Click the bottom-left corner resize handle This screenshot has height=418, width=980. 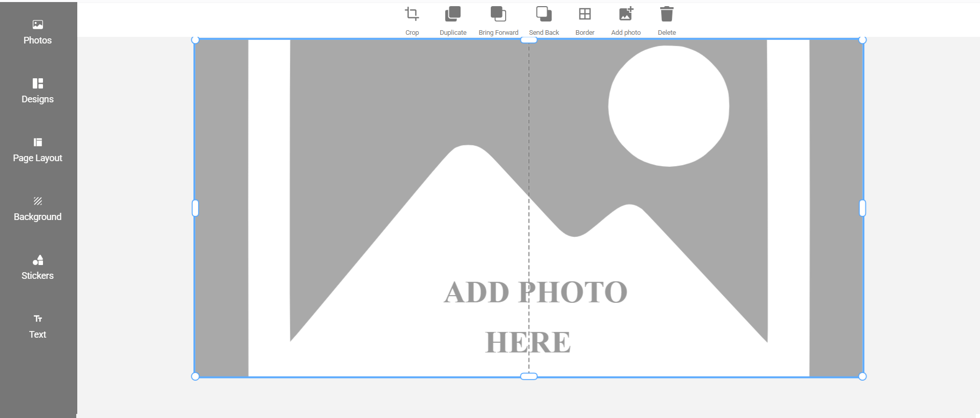click(195, 377)
